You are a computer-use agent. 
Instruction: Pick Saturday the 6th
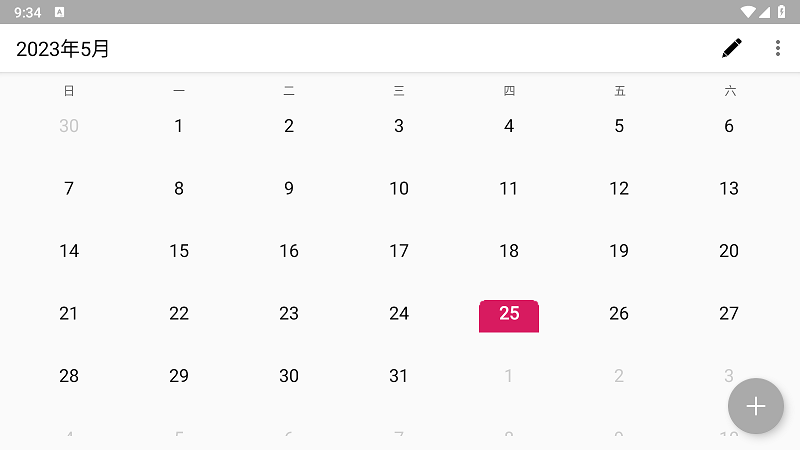click(729, 126)
